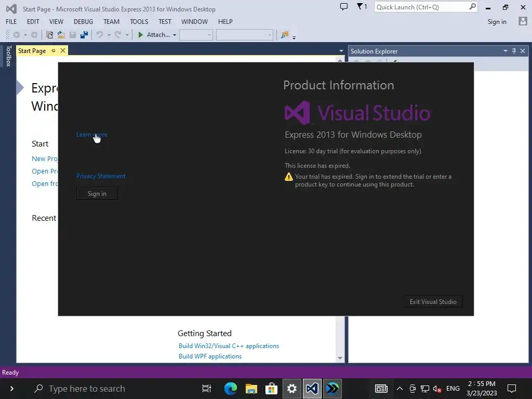This screenshot has width=532, height=399.
Task: Open the document tabs list dropdown
Action: tap(341, 51)
